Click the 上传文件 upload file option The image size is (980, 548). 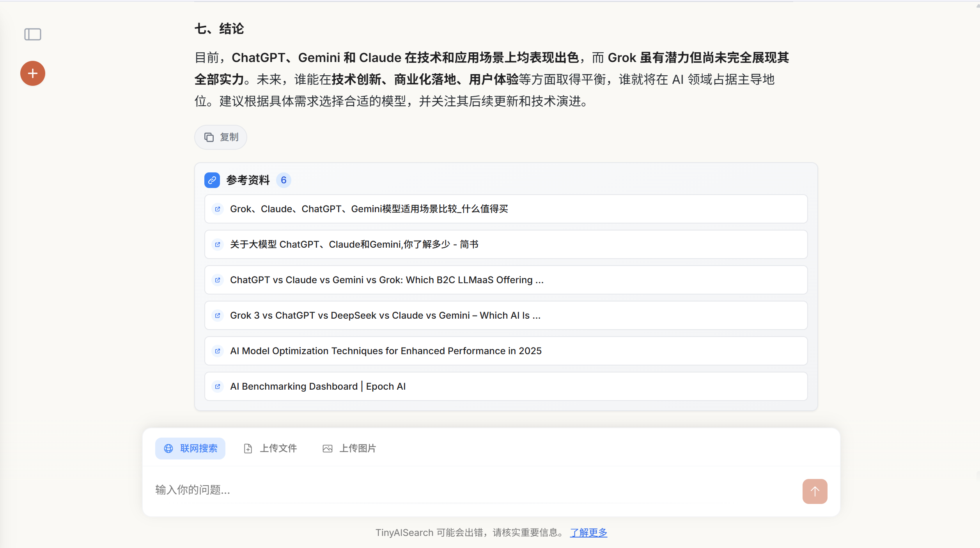(x=270, y=449)
